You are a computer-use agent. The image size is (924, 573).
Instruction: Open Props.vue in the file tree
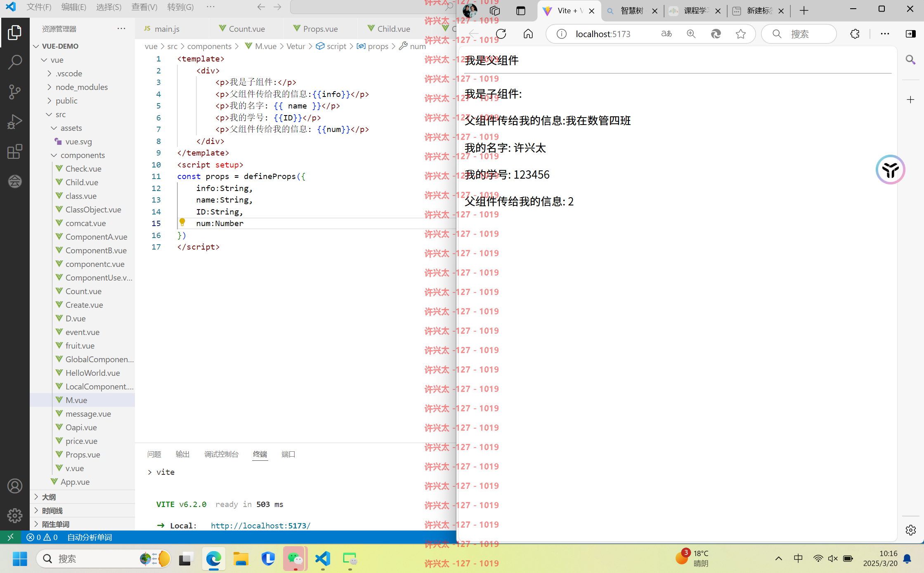coord(83,455)
